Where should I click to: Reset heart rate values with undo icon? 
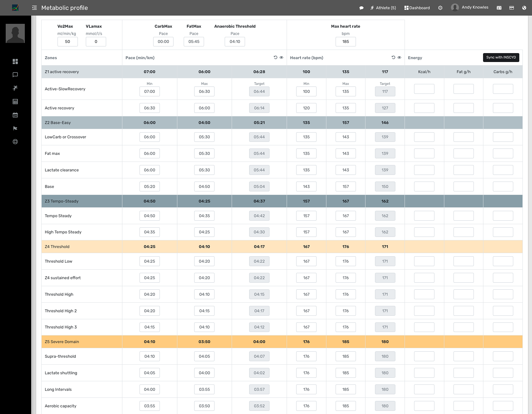393,58
